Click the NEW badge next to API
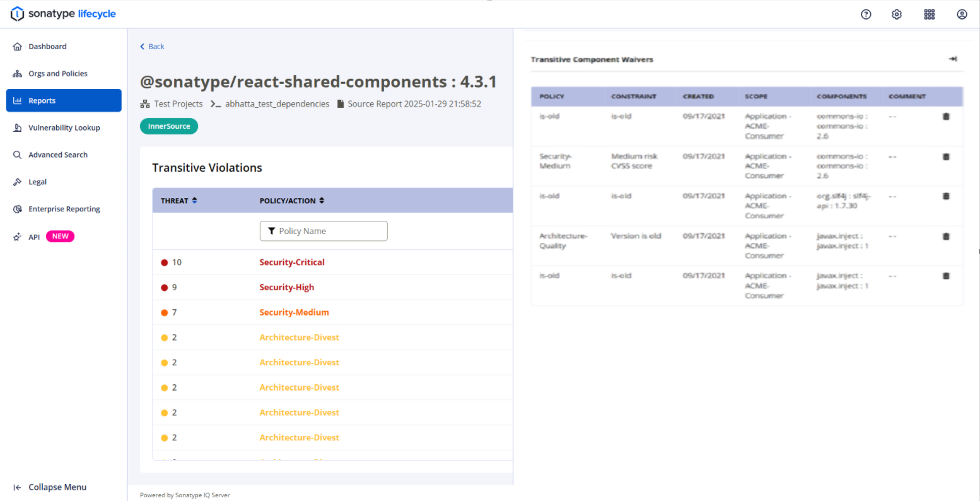980x501 pixels. click(60, 236)
